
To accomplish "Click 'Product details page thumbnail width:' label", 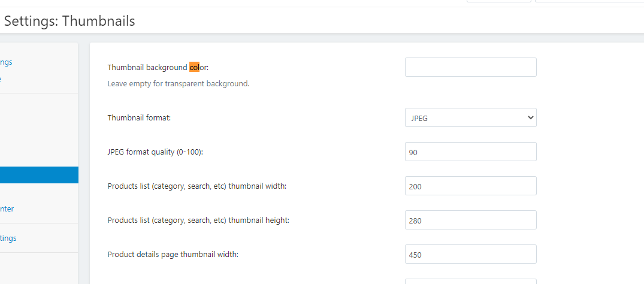I will tap(173, 255).
